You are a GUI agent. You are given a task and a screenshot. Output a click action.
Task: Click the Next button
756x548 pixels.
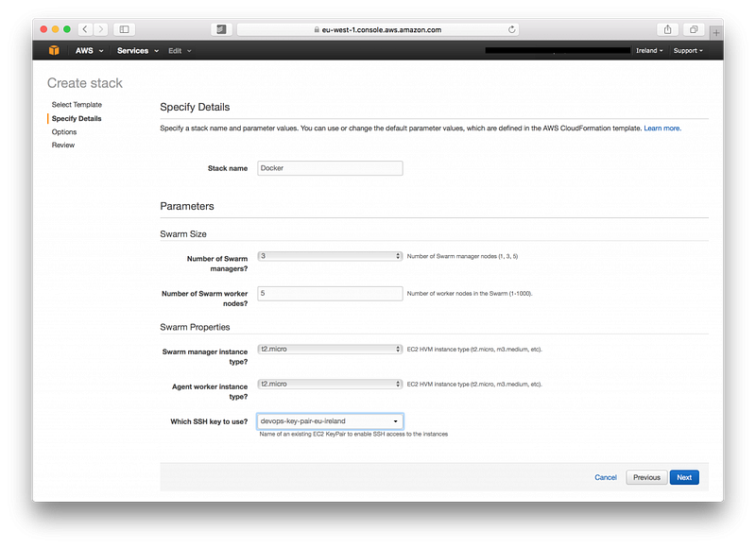click(x=684, y=478)
